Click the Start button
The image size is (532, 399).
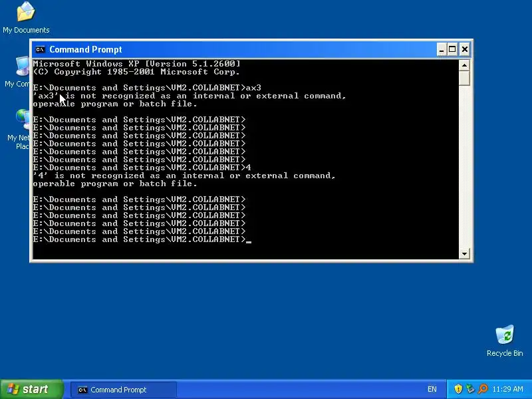[31, 389]
